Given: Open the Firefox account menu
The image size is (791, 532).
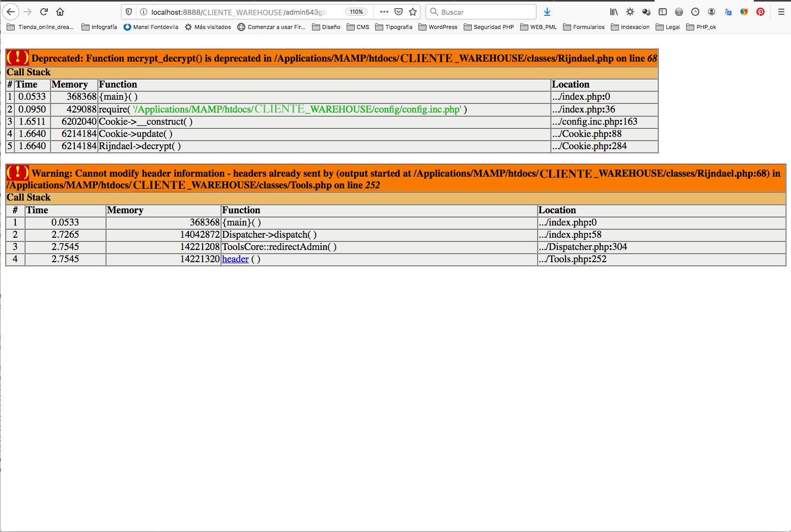Looking at the screenshot, I should pos(712,12).
